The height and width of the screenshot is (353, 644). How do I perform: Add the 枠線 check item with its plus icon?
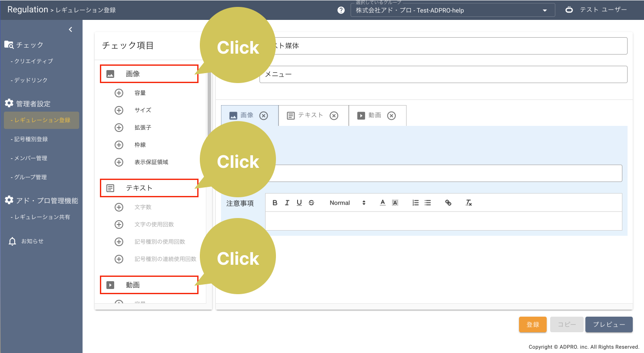[x=119, y=145]
